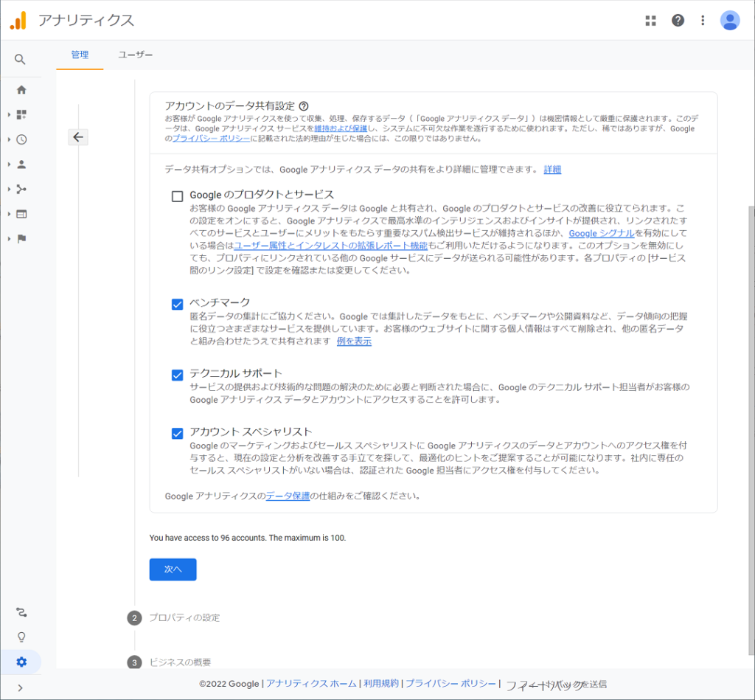Open the 詳細 link
Screen dimensions: 755x700
click(x=552, y=169)
